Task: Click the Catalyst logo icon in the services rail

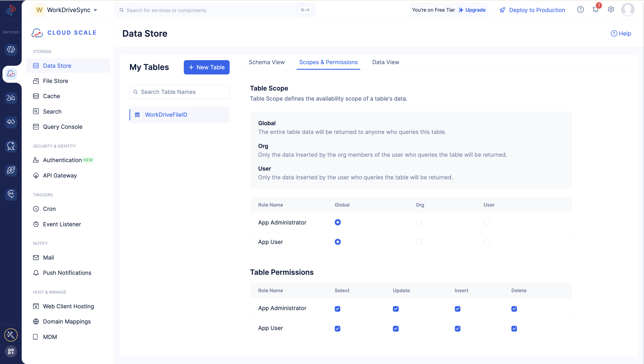Action: pyautogui.click(x=11, y=10)
